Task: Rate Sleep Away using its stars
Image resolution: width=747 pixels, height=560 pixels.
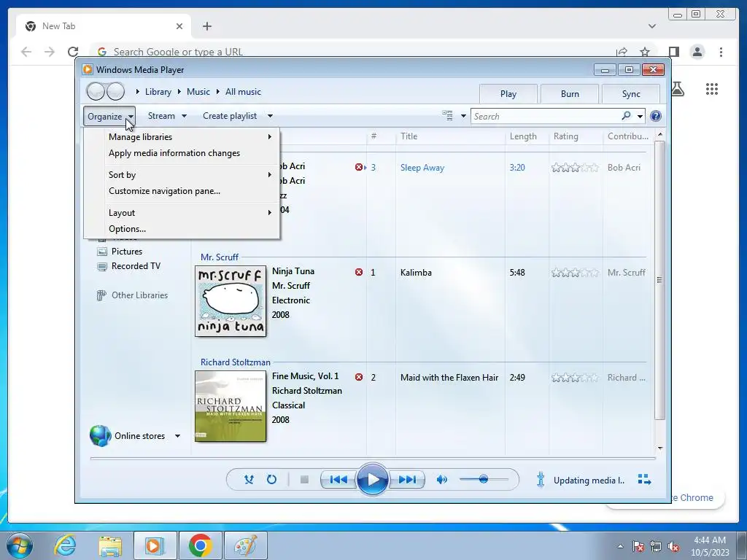Action: point(575,167)
